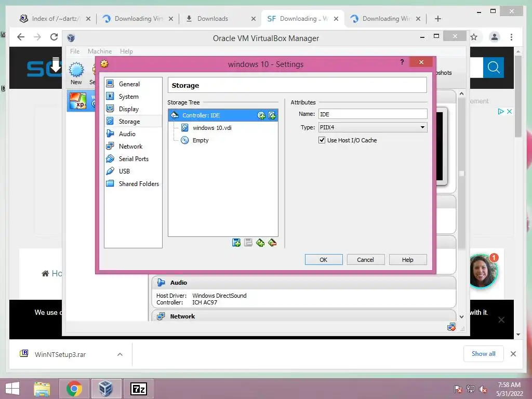
Task: Close the downloads bar
Action: 513,354
